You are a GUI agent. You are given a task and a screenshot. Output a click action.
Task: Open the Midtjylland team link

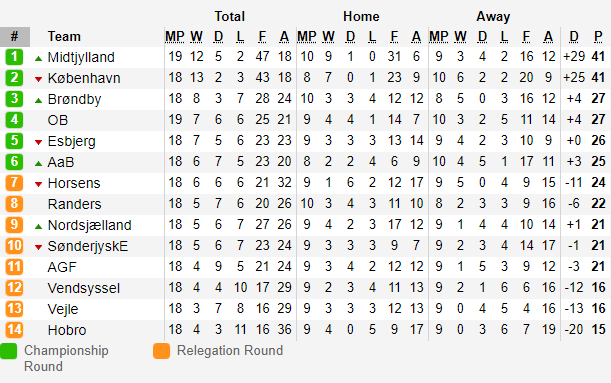click(x=81, y=57)
